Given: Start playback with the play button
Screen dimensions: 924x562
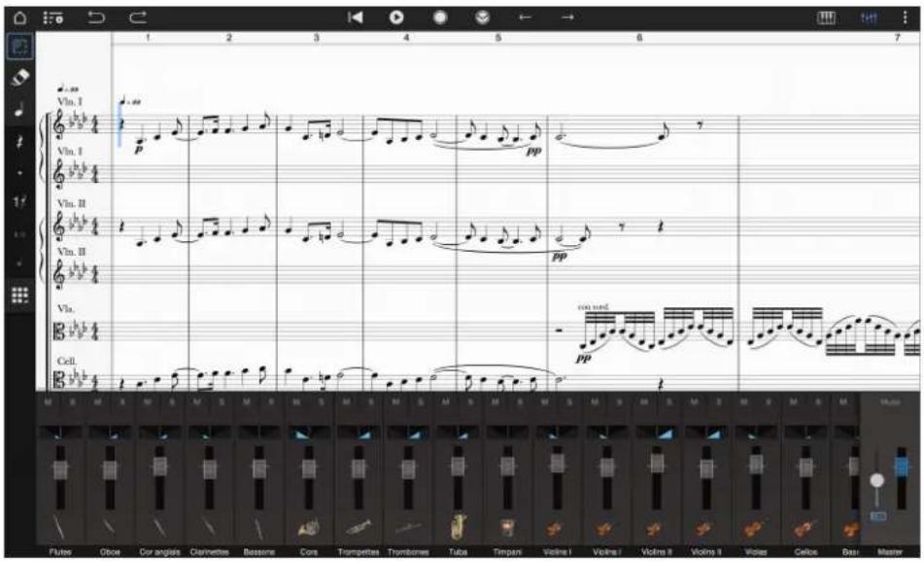Looking at the screenshot, I should click(x=396, y=18).
